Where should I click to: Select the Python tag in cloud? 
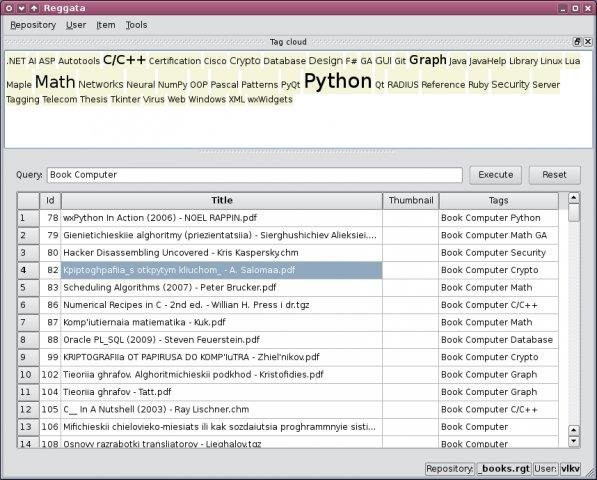pyautogui.click(x=337, y=81)
